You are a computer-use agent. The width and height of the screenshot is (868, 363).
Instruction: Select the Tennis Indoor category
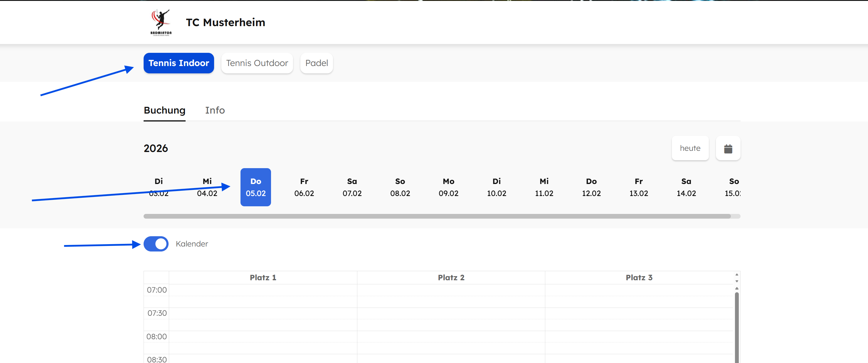(x=179, y=63)
